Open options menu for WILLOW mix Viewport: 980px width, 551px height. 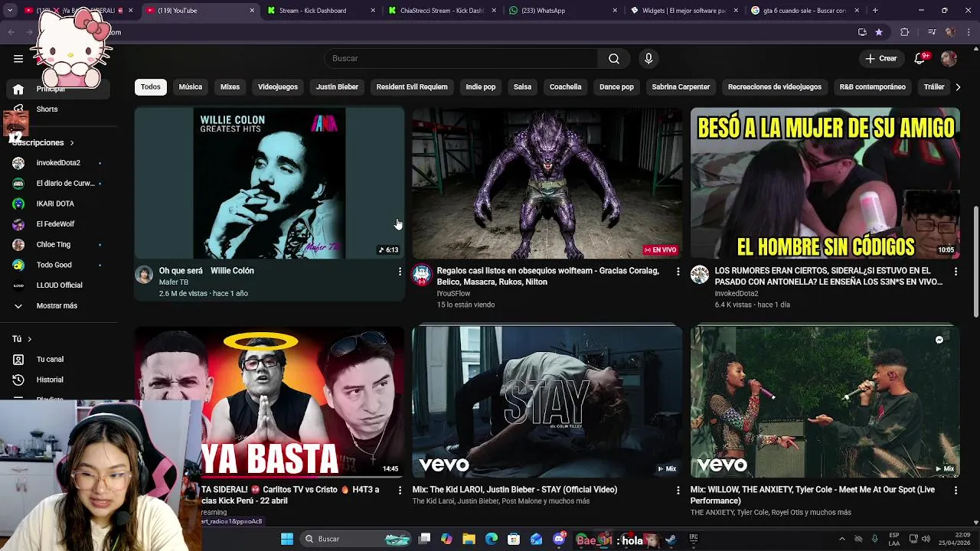955,490
